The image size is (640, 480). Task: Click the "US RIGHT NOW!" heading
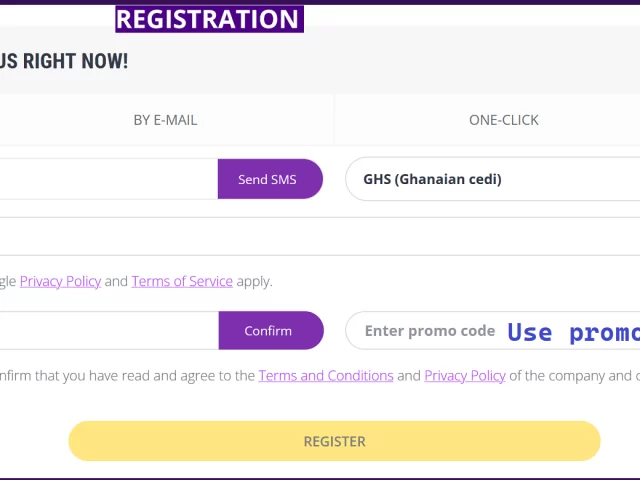tap(64, 61)
